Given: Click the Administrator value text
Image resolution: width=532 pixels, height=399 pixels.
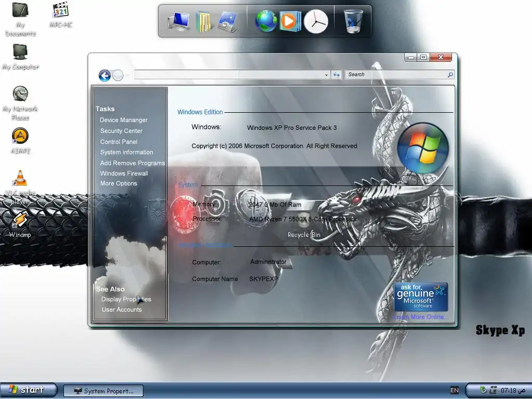Looking at the screenshot, I should (269, 262).
